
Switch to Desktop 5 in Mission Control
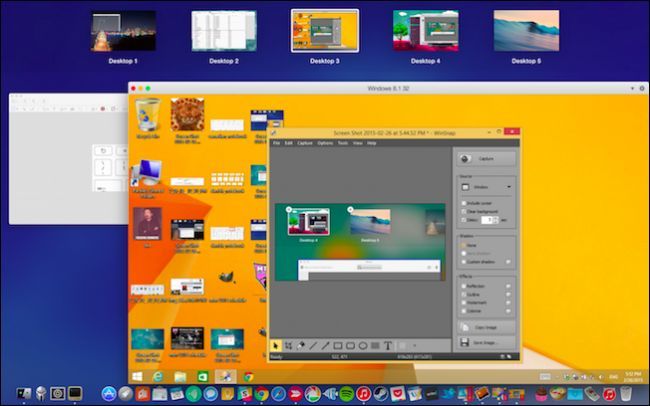[x=526, y=31]
